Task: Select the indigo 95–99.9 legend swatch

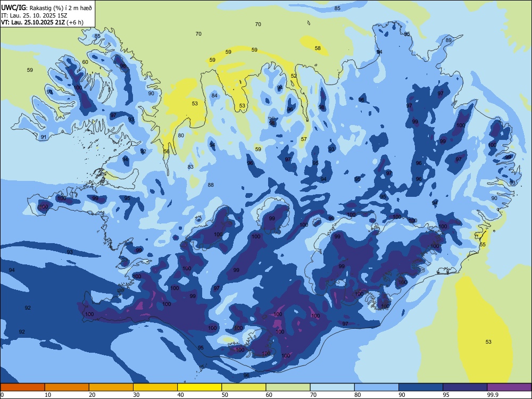Action: (x=465, y=387)
